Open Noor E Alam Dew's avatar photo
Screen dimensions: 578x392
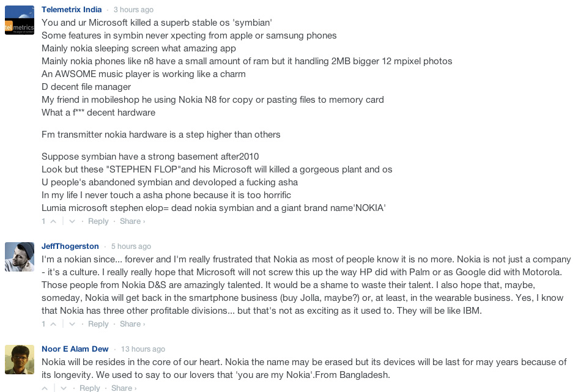point(20,360)
